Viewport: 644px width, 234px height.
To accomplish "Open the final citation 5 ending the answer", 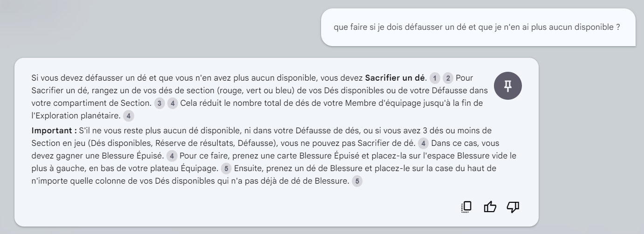I will 356,181.
